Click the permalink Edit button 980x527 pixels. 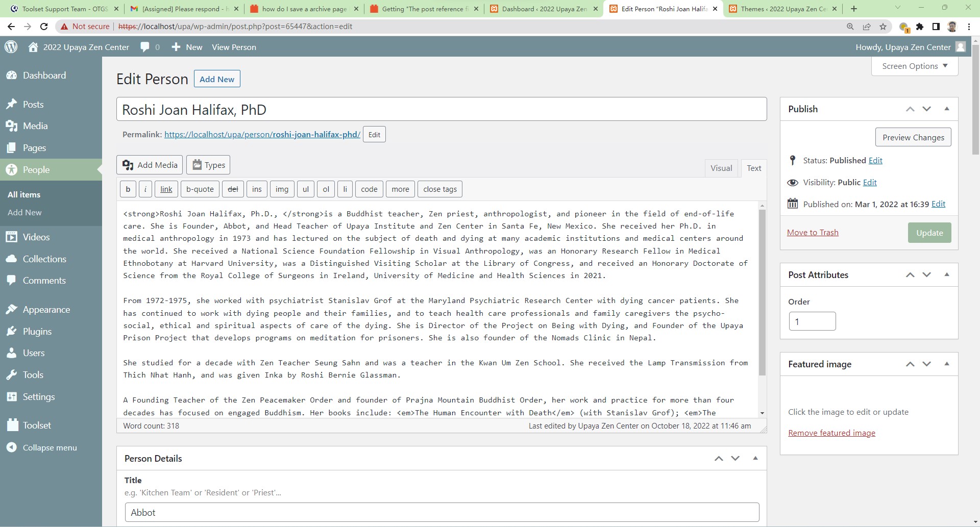click(x=374, y=135)
